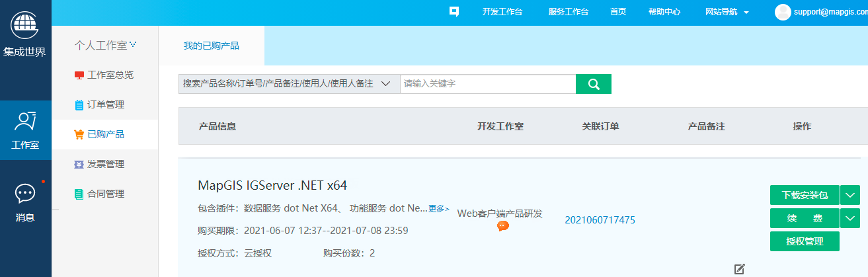The image size is (868, 277).
Task: Click the user avatar icon
Action: coord(783,12)
